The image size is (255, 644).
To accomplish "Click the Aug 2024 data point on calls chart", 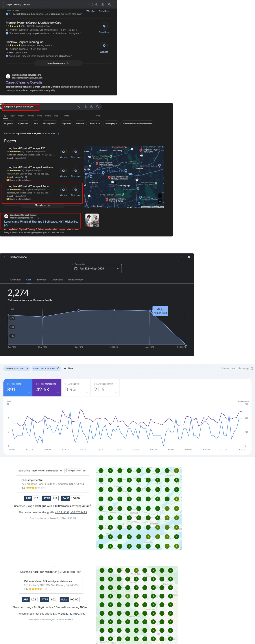I will [x=150, y=311].
